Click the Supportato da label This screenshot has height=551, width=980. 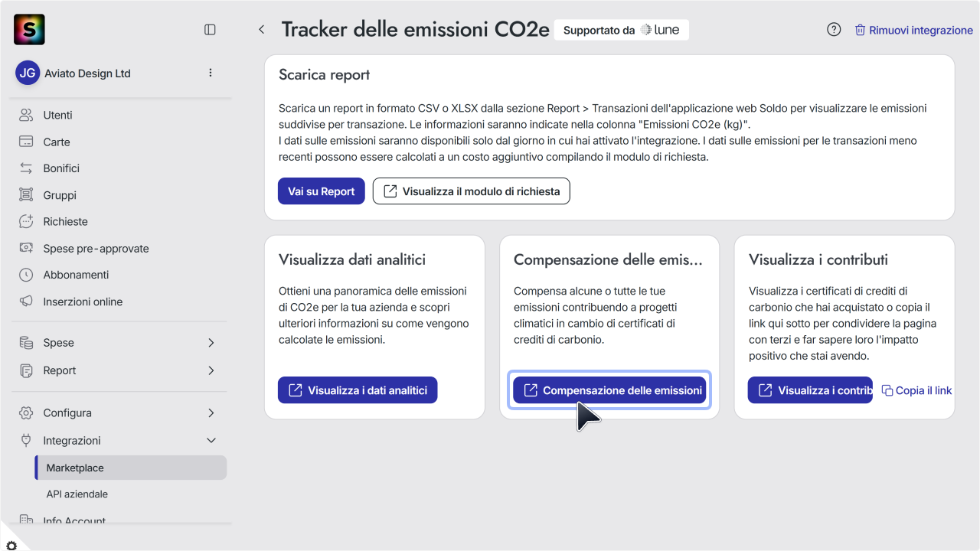tap(599, 31)
